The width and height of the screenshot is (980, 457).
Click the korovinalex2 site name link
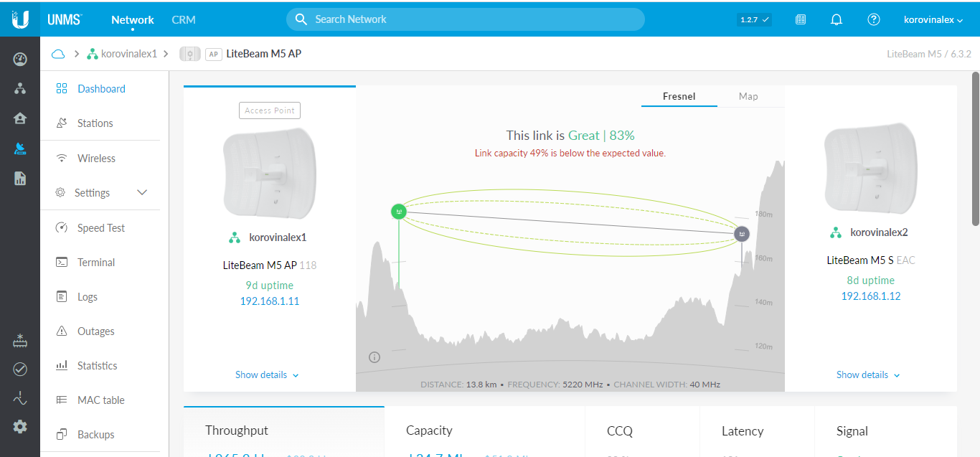[x=879, y=232]
